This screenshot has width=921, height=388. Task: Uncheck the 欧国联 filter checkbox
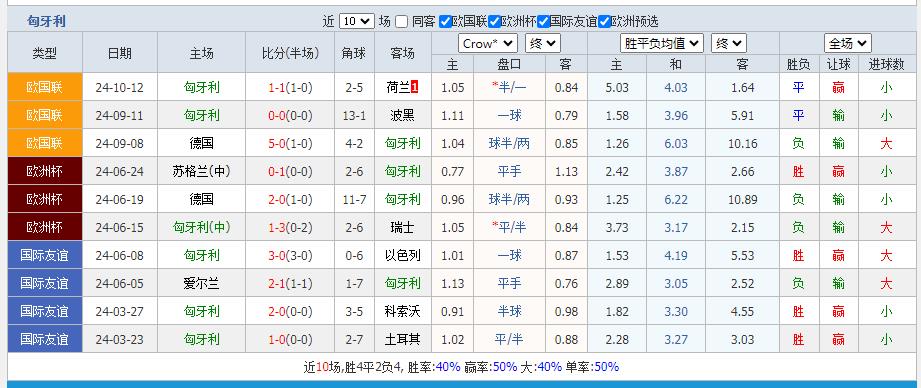pyautogui.click(x=445, y=22)
